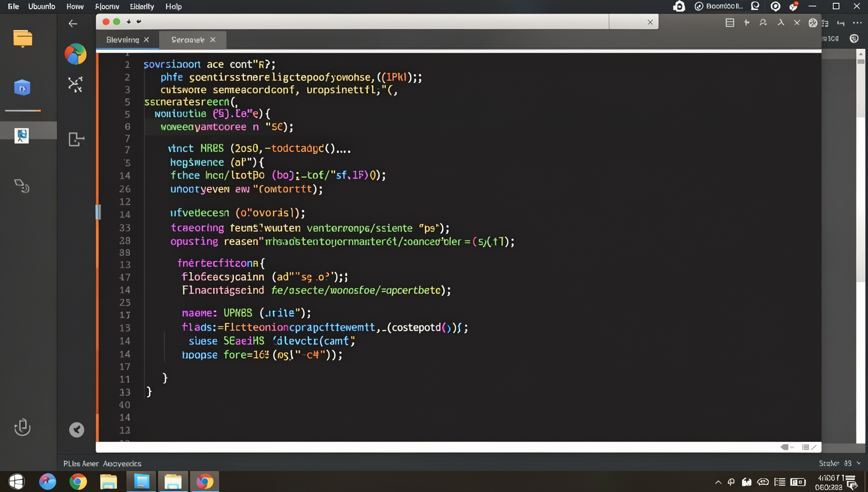Click the export panel icon in sidebar
868x492 pixels.
(x=76, y=139)
